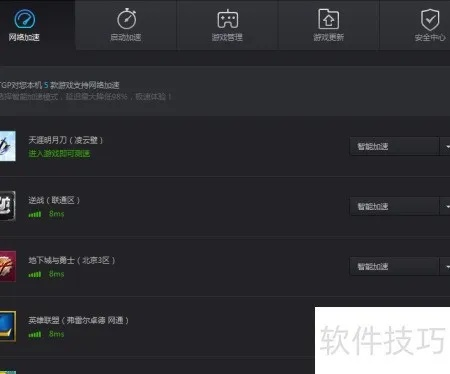Switch to the 游戏更新 tab label
Viewport: 450px width, 374px height.
[328, 37]
